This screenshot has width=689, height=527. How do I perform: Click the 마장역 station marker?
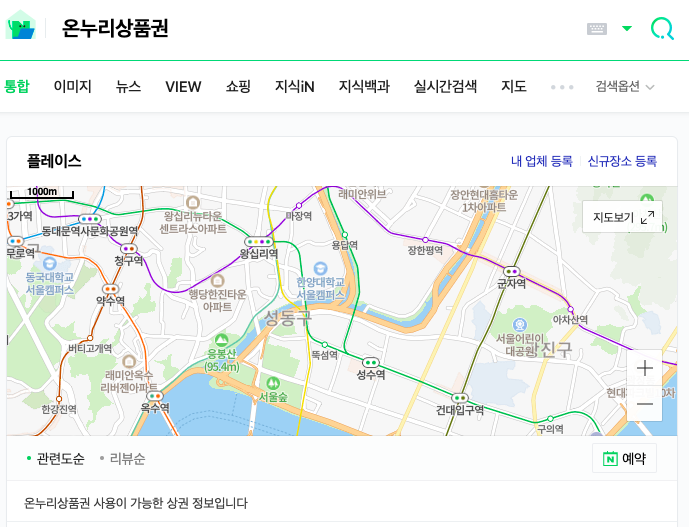click(299, 205)
